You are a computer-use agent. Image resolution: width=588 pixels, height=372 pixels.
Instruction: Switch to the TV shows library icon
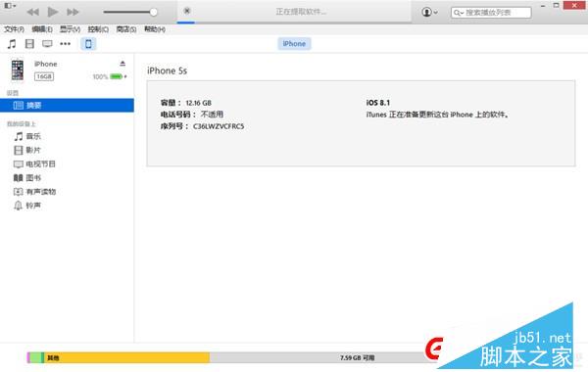47,44
